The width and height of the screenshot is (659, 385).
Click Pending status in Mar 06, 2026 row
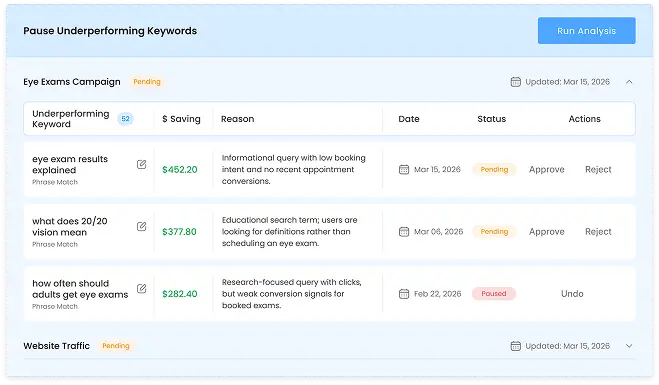click(x=494, y=232)
